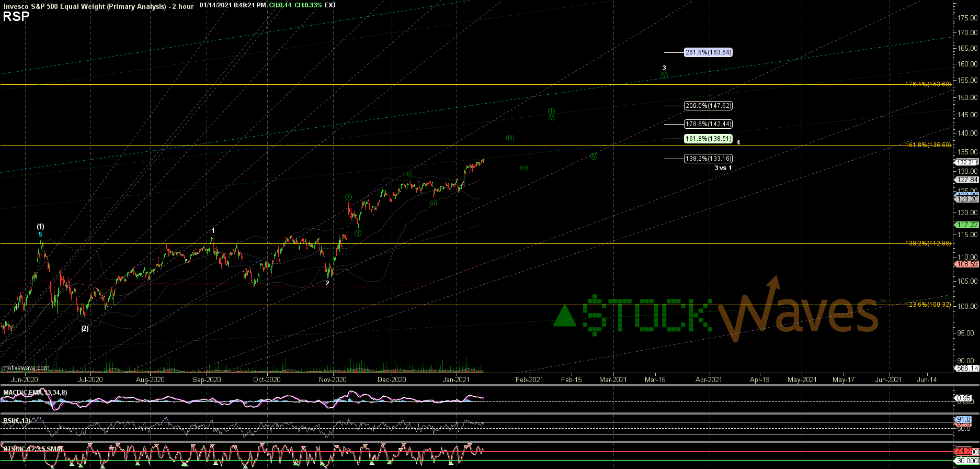Click the Jan-2021 date axis label
Viewport: 980px width, 469px height.
click(x=455, y=379)
